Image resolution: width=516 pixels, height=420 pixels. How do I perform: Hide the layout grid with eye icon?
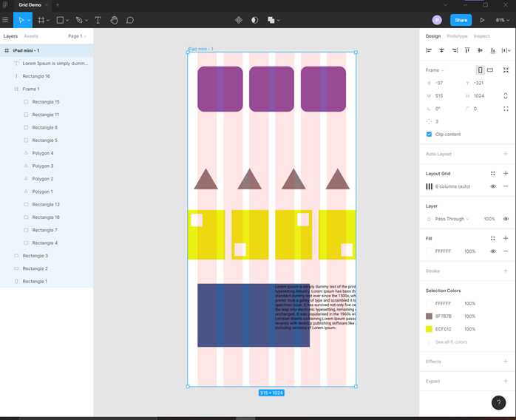[493, 186]
